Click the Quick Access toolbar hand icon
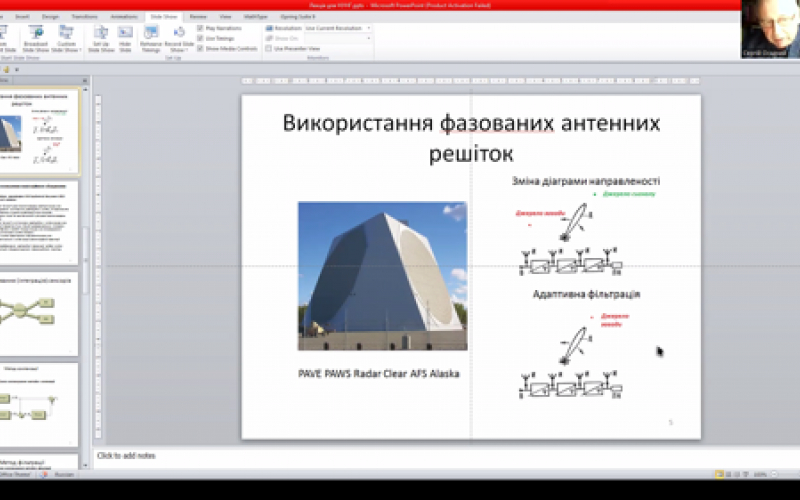Image resolution: width=800 pixels, height=500 pixels. click(6, 69)
